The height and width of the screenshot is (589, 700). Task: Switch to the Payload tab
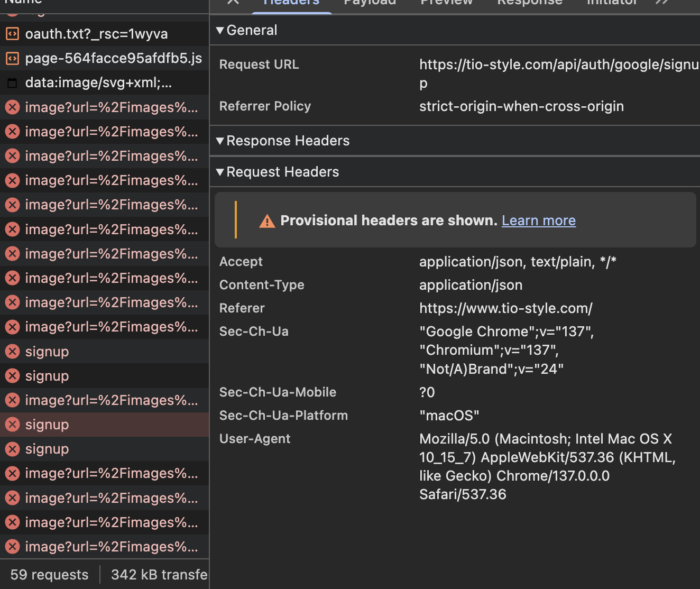point(370,3)
